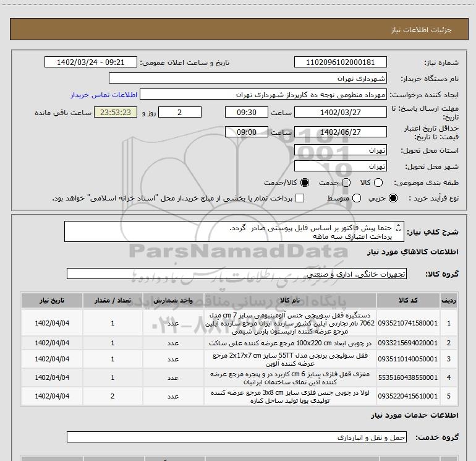
Task: Toggle Islamic treasury documents payment checkbox
Action: tap(300, 198)
